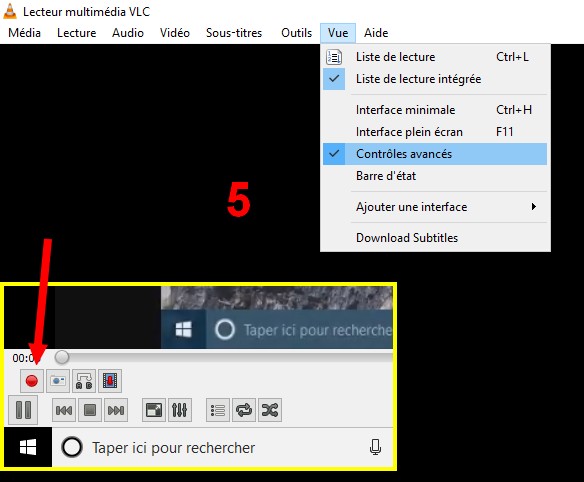Open the Média menu

[x=25, y=33]
